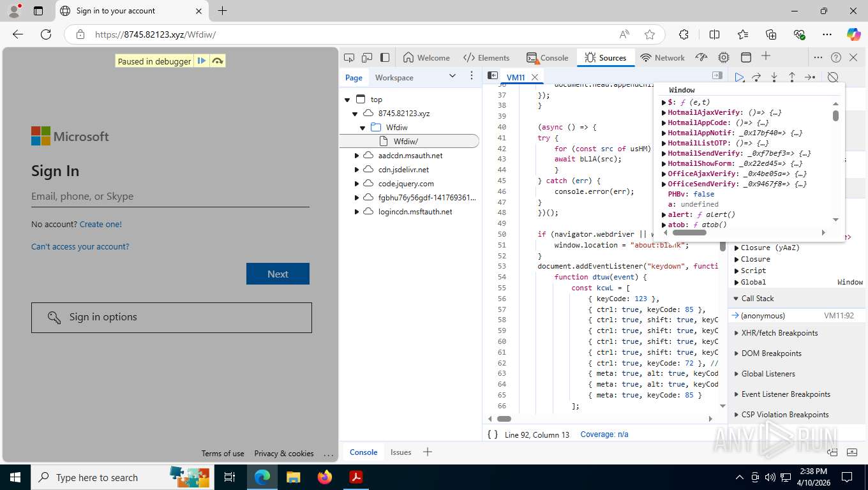The image size is (868, 490).
Task: Open the Terms of use link
Action: coord(223,454)
